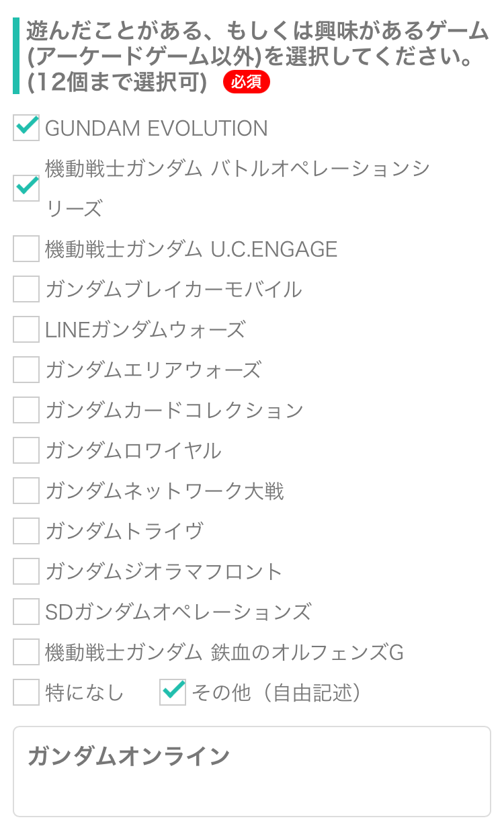Uncheck the その他（自由記述） checkbox

pyautogui.click(x=173, y=692)
